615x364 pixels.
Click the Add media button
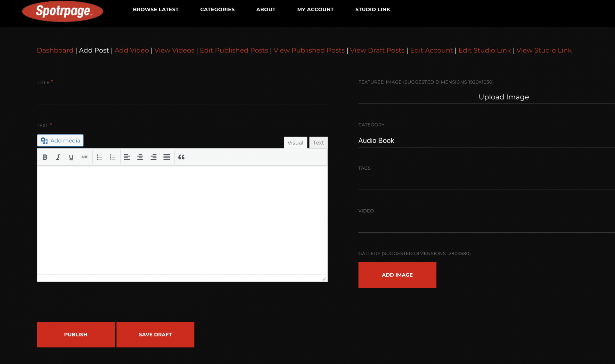(60, 141)
